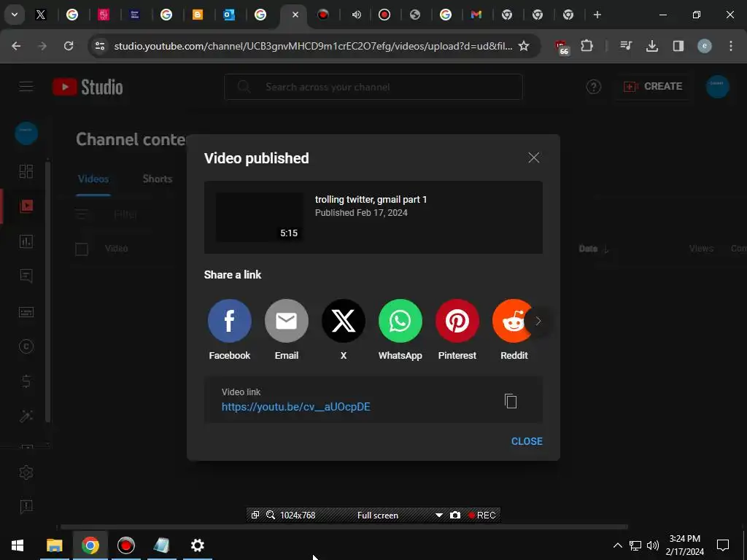The height and width of the screenshot is (560, 747).
Task: Open the Filter field in content list
Action: pyautogui.click(x=125, y=214)
